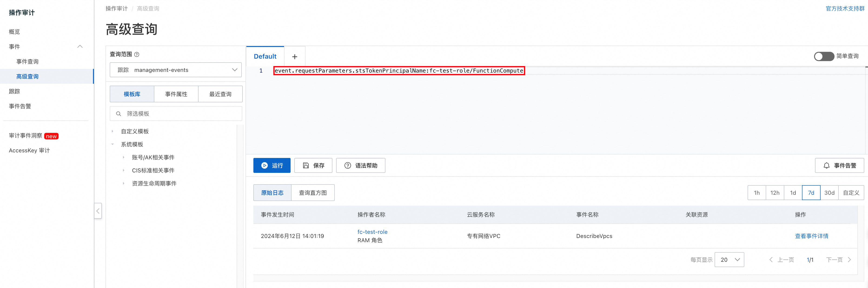The height and width of the screenshot is (288, 868).
Task: Click into the query editor line 1
Action: click(399, 70)
